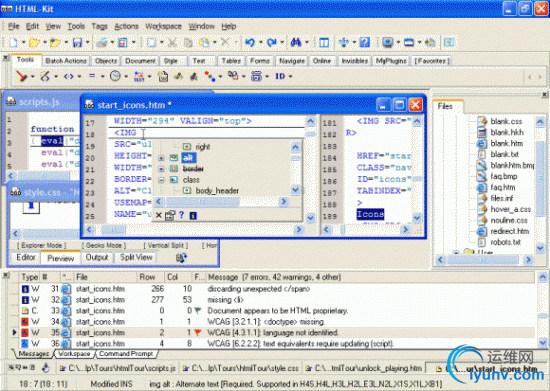Open the Actions menu
The width and height of the screenshot is (550, 391).
[126, 26]
